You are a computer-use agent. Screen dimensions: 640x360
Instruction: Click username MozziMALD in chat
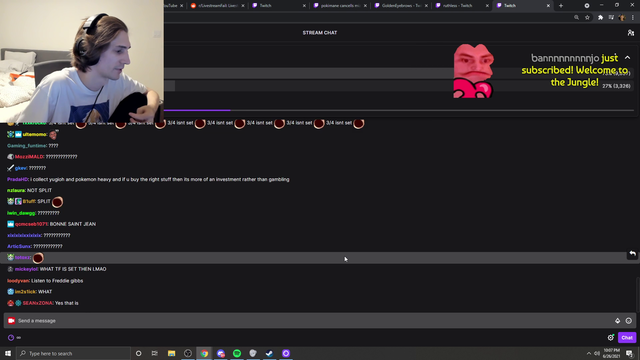pos(29,157)
